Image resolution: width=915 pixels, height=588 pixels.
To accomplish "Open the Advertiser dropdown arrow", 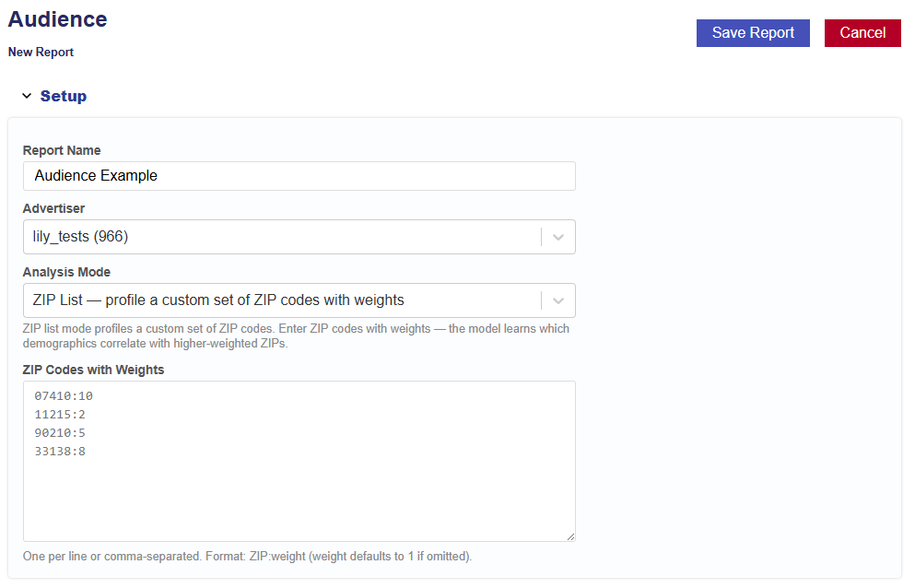I will coord(557,237).
